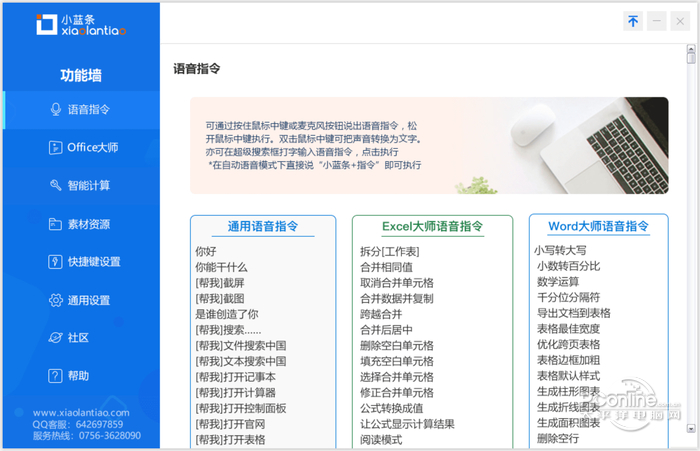Switch to 素材资源 section
This screenshot has height=451, width=700.
coord(81,224)
